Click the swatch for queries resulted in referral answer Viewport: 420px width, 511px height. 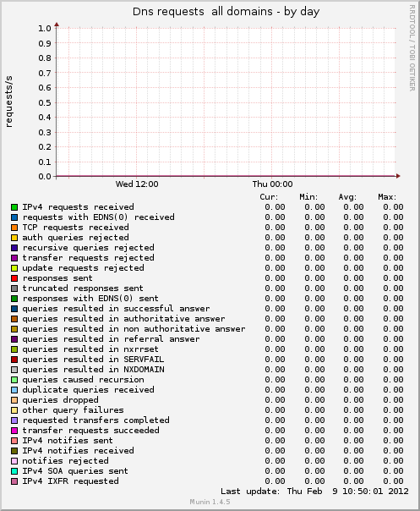14,339
